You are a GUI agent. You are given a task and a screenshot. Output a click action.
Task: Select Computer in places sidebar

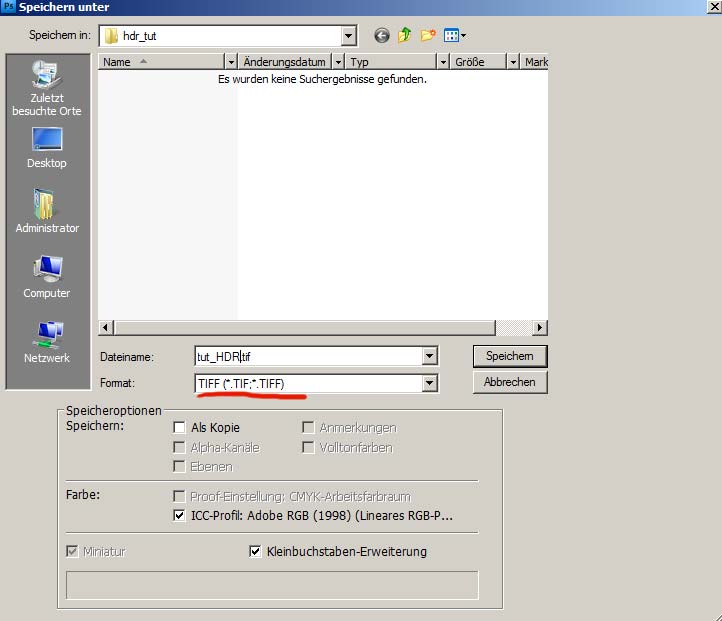coord(47,277)
